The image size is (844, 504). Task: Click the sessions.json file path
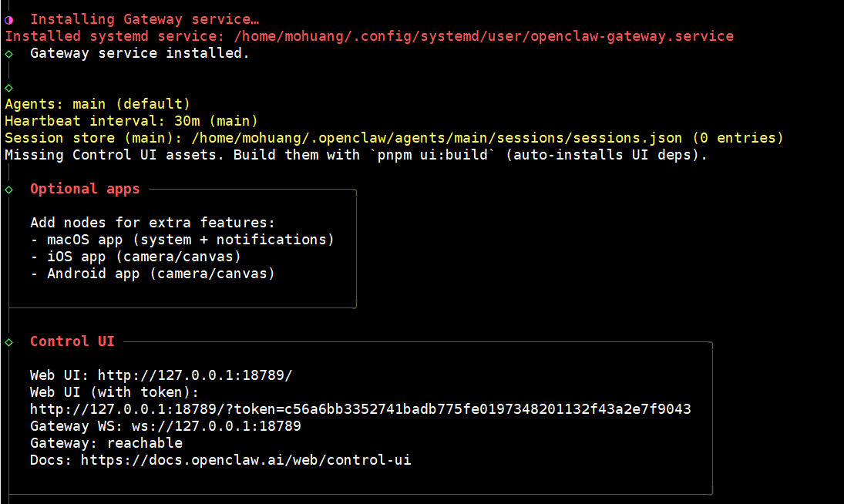(x=436, y=138)
